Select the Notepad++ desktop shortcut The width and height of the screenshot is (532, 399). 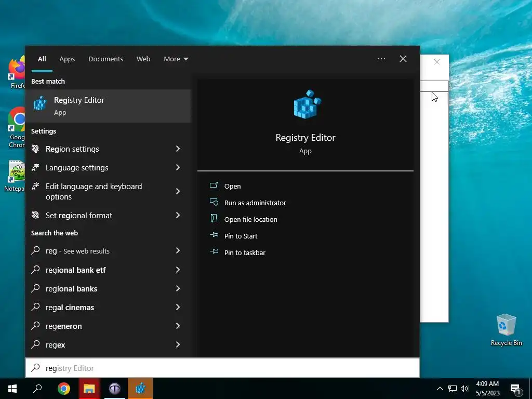click(x=15, y=176)
